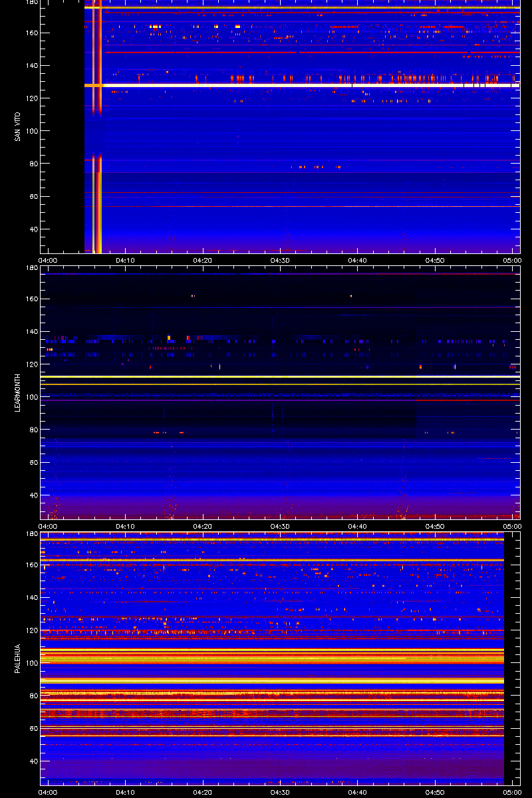Click the 100 frequency tick on Palehua axis
This screenshot has width=532, height=798.
(31, 663)
